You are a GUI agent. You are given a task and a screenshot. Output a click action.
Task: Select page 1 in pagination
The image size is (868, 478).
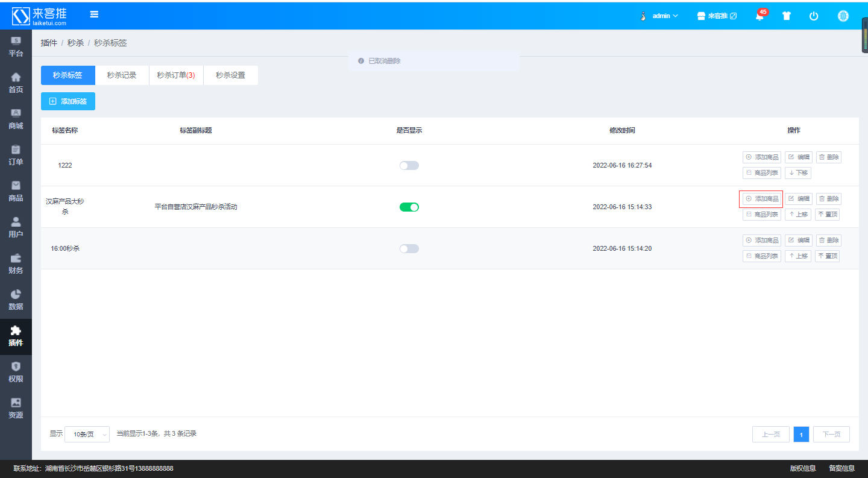pyautogui.click(x=801, y=434)
